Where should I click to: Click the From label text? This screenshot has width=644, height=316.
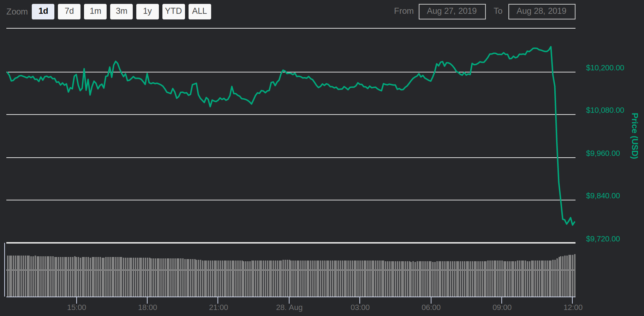click(404, 11)
